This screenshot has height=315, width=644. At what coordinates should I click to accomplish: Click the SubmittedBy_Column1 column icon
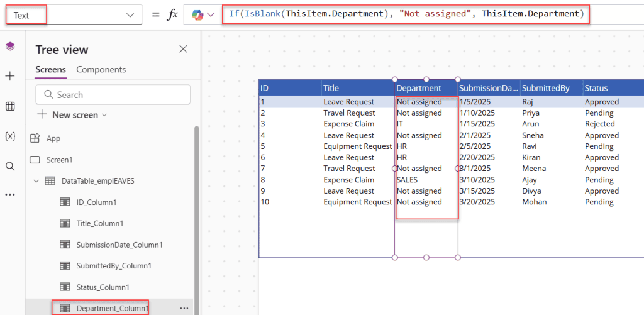65,266
